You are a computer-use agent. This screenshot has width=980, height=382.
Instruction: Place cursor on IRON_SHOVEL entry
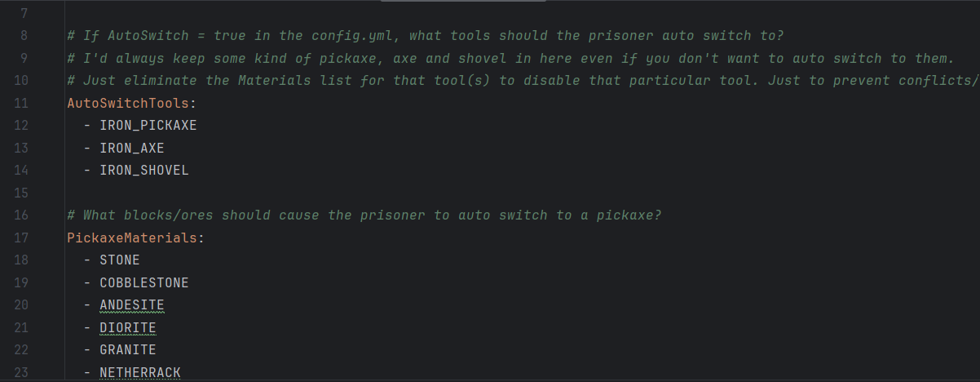point(144,171)
